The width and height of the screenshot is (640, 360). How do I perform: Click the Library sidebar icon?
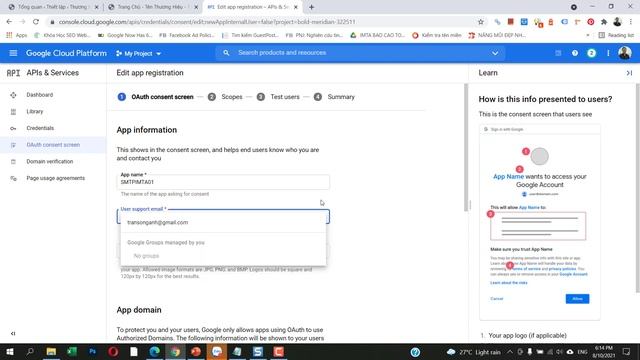[13, 111]
